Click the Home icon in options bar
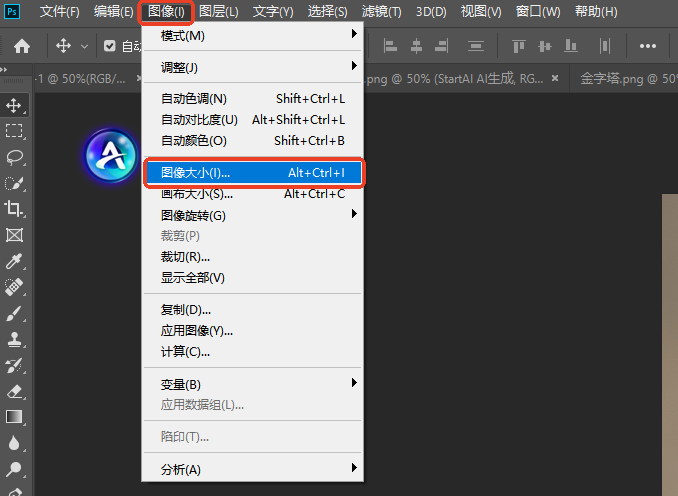 [22, 45]
